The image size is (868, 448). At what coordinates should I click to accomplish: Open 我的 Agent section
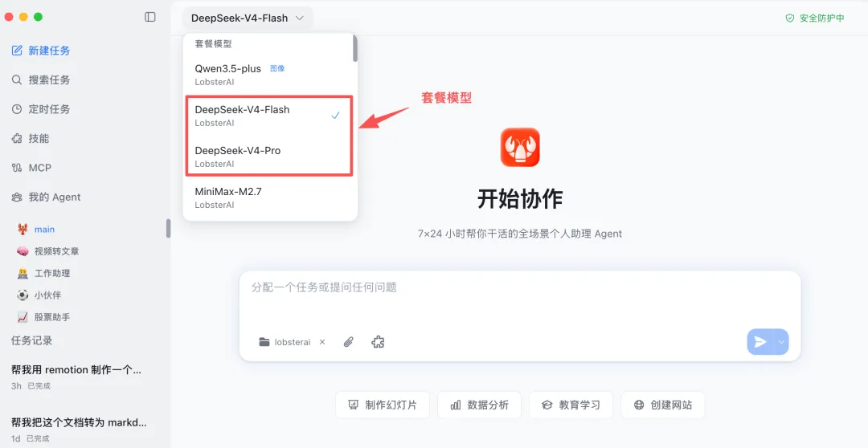pyautogui.click(x=55, y=198)
